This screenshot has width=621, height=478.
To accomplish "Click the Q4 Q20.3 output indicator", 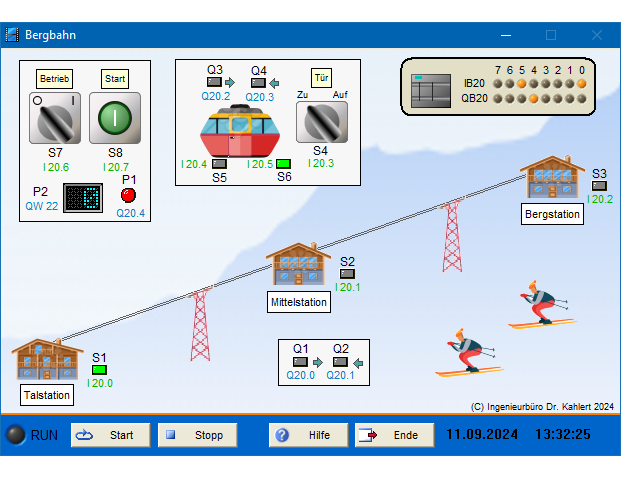I will point(258,83).
